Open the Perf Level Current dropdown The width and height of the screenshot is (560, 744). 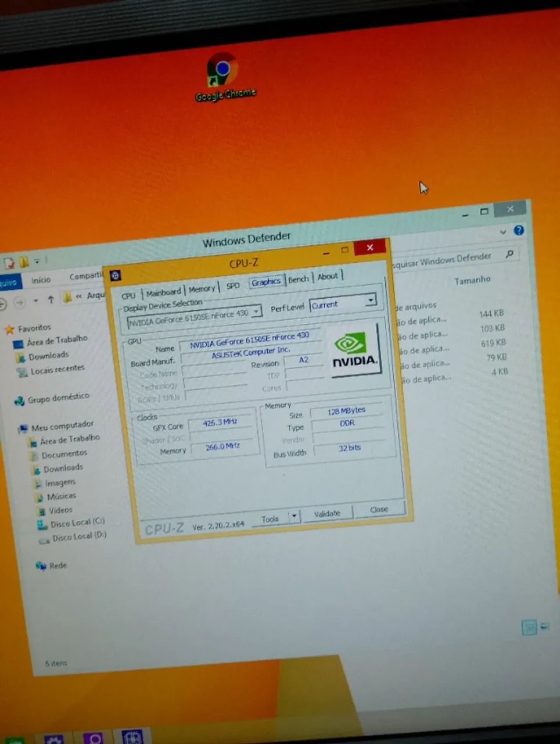tap(343, 303)
